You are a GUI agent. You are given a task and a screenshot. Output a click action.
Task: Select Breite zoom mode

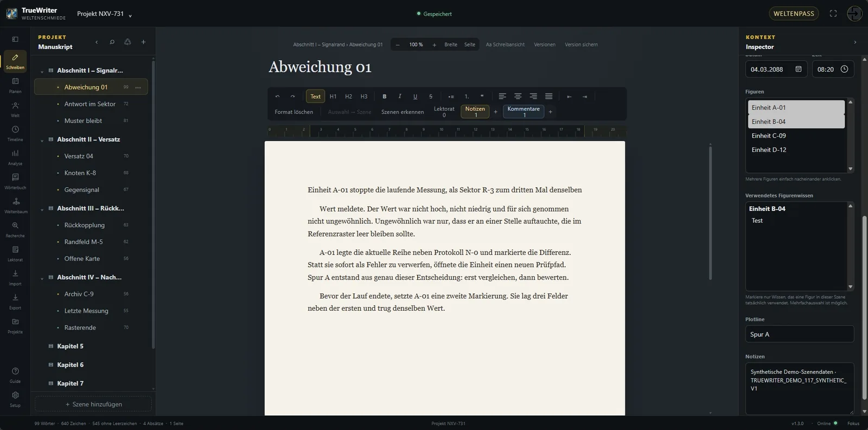coord(451,44)
